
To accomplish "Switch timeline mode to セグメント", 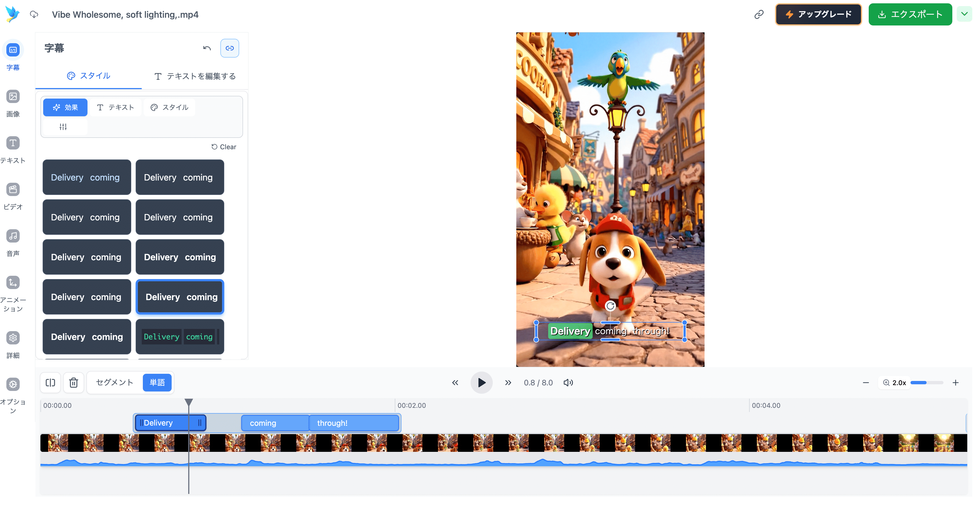I will 115,382.
